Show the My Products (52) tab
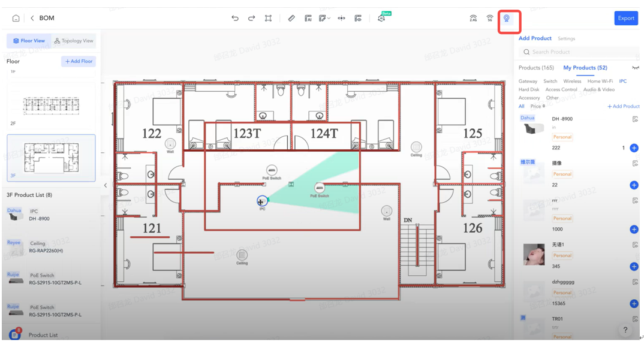 coord(585,68)
